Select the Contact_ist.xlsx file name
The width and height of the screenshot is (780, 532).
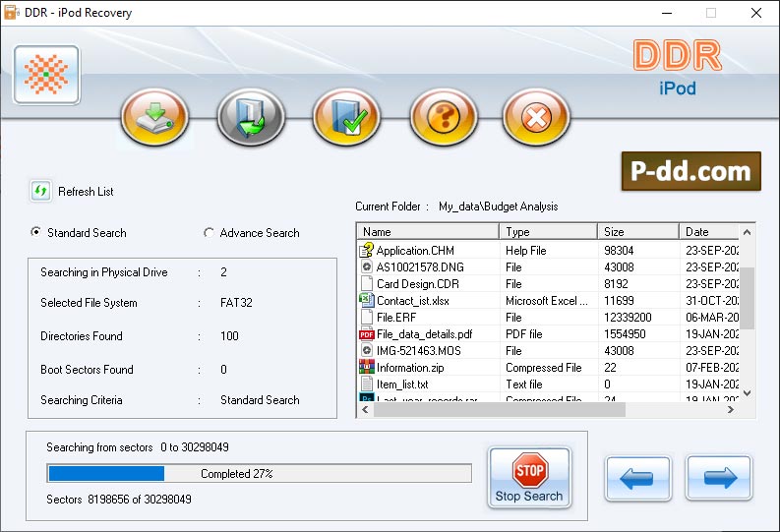tap(413, 301)
